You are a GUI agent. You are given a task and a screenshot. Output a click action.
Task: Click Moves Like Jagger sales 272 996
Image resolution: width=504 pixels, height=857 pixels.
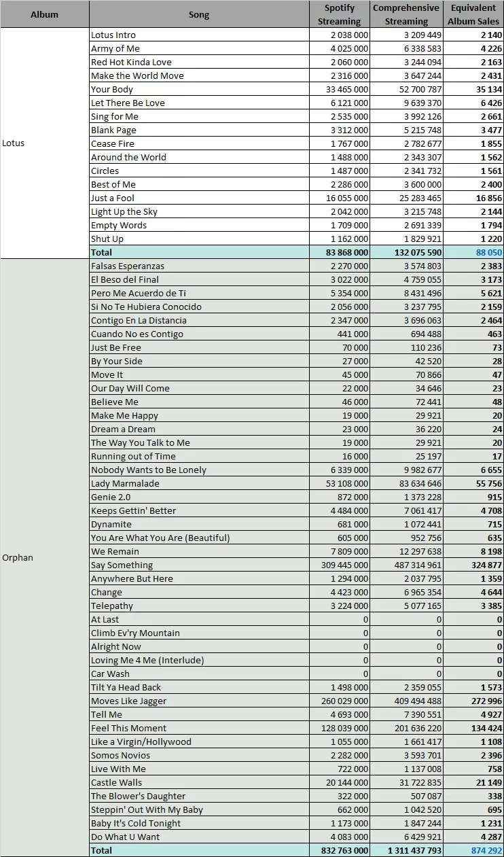tap(473, 701)
